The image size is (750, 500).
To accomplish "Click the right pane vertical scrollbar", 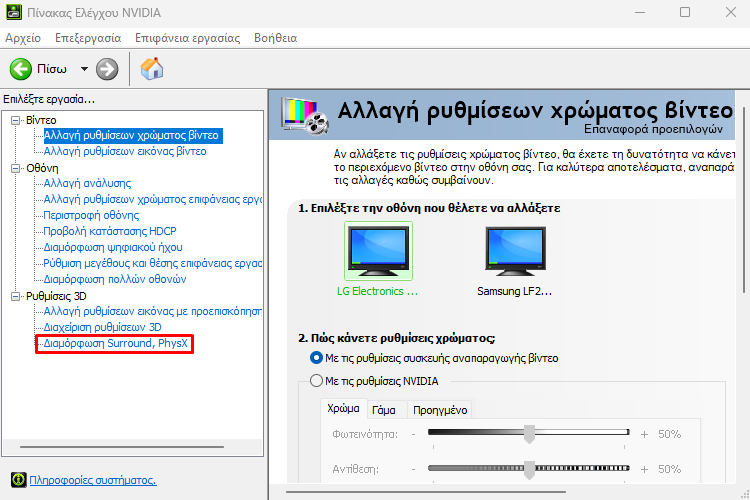I will point(744,200).
